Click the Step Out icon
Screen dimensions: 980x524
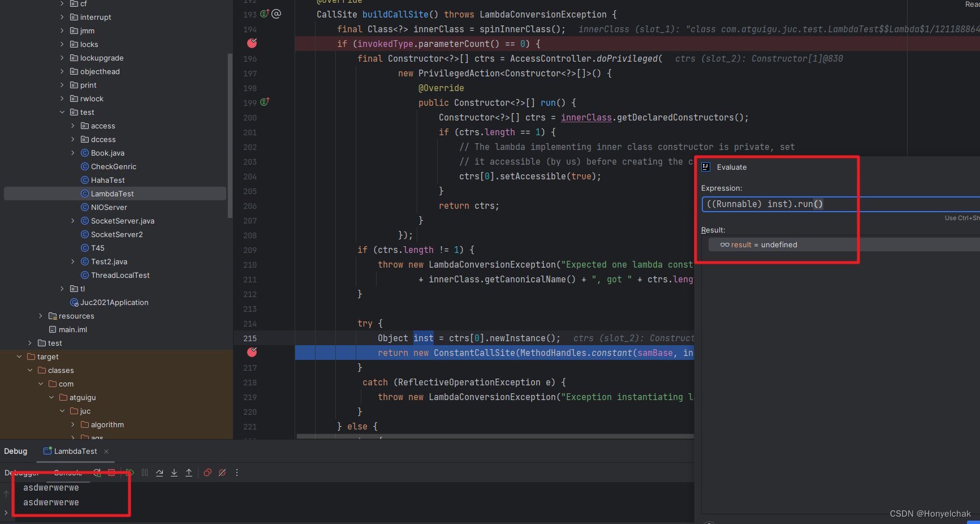click(x=189, y=473)
